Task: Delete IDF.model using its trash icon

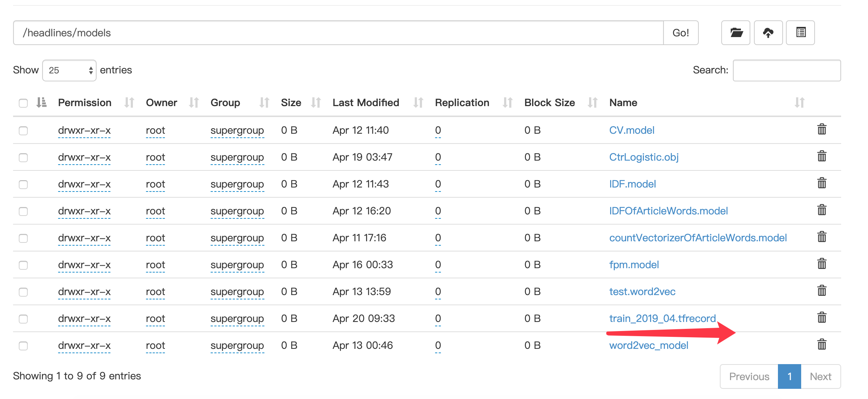Action: (822, 183)
